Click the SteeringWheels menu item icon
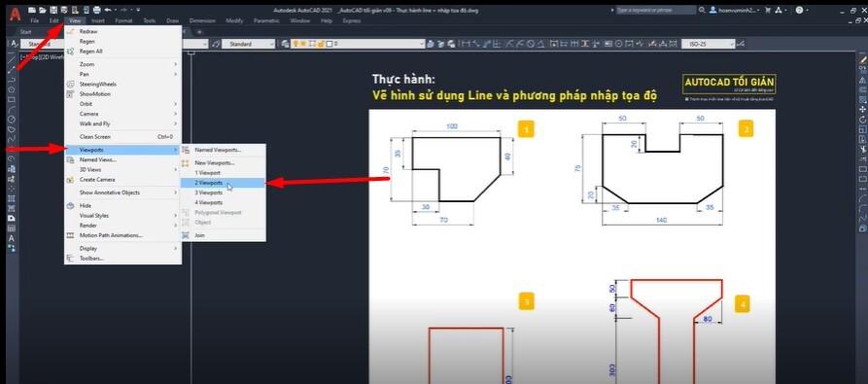868x384 pixels. pos(70,85)
